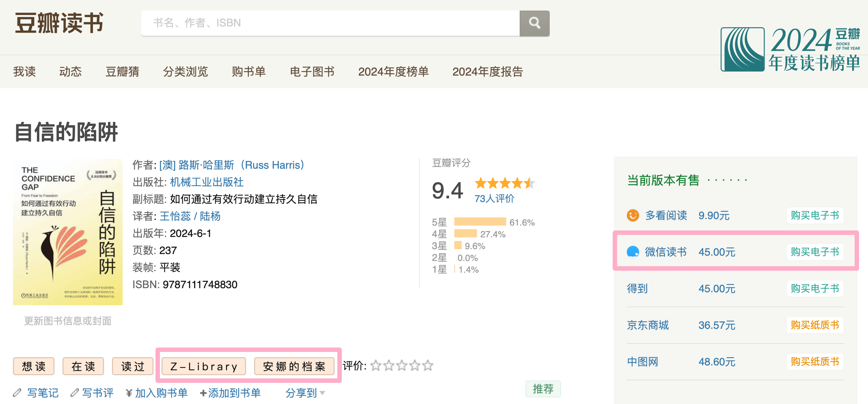Screen dimensions: 868x404
Task: Open 电子图书 in the navigation
Action: 312,72
